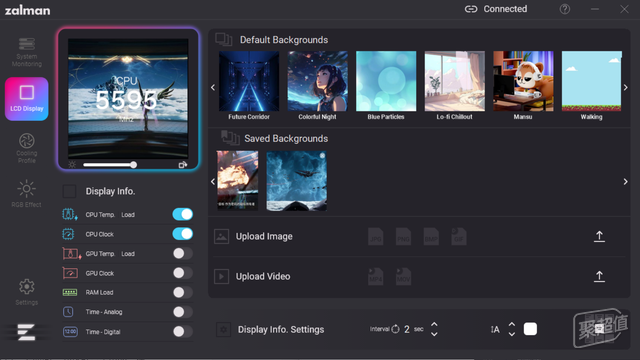Image resolution: width=640 pixels, height=360 pixels.
Task: Click the JPG file format icon
Action: tap(376, 237)
